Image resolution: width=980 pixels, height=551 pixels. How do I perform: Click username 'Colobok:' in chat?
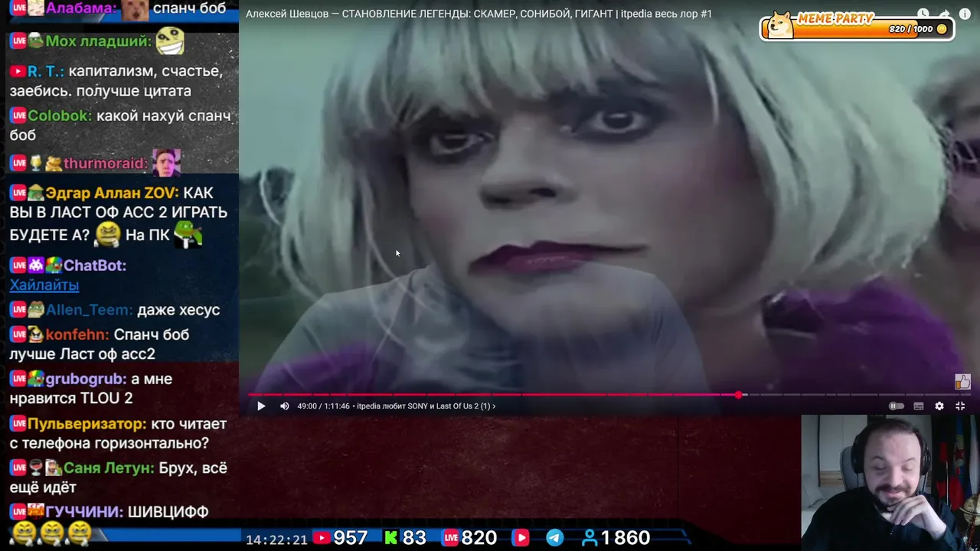pos(60,116)
